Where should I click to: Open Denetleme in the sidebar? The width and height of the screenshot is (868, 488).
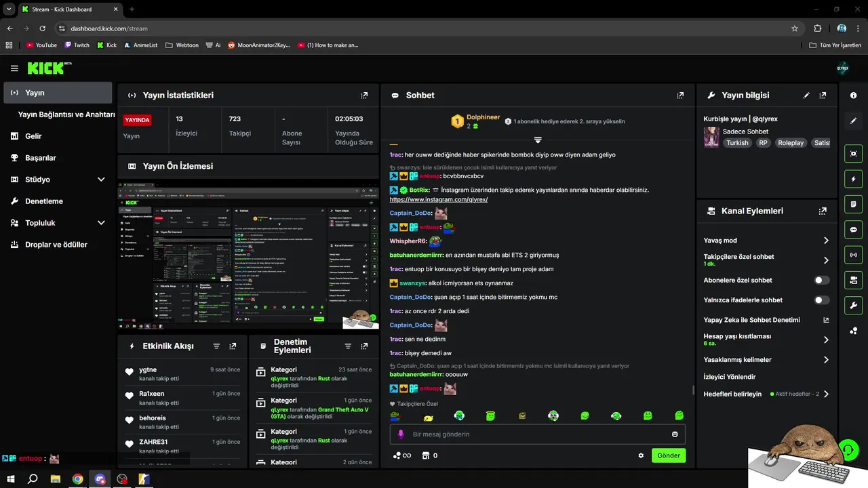[58, 201]
